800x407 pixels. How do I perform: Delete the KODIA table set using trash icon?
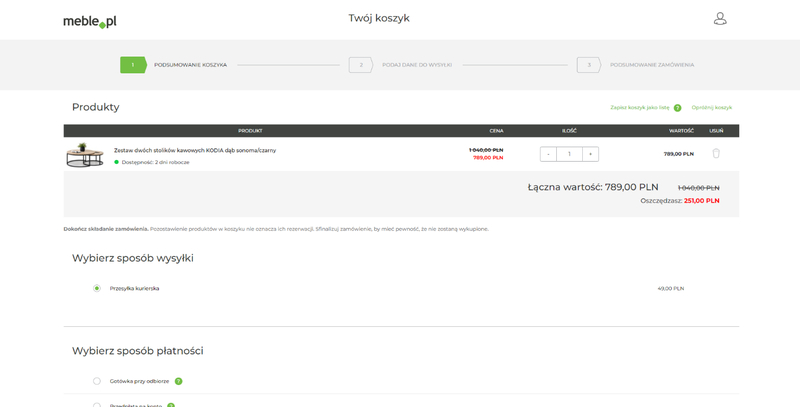tap(715, 154)
